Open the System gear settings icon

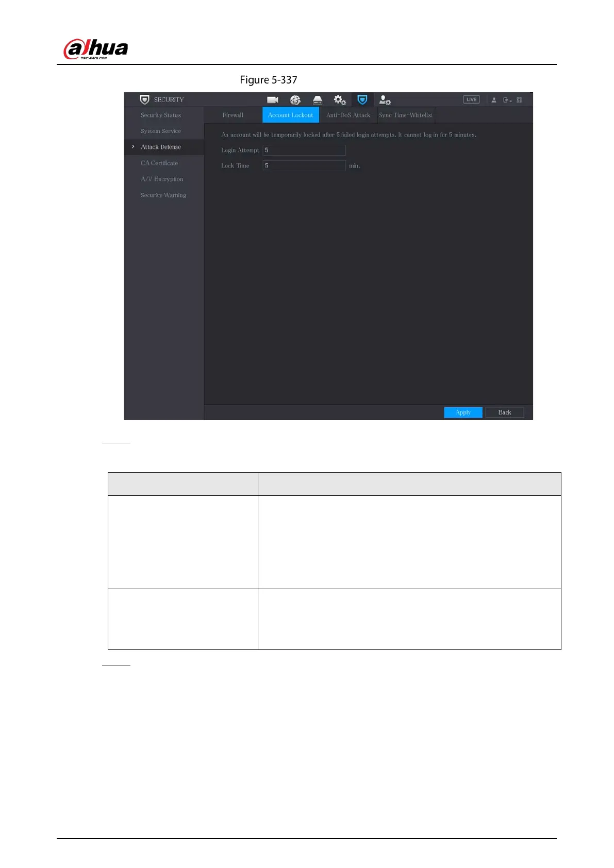tap(340, 100)
